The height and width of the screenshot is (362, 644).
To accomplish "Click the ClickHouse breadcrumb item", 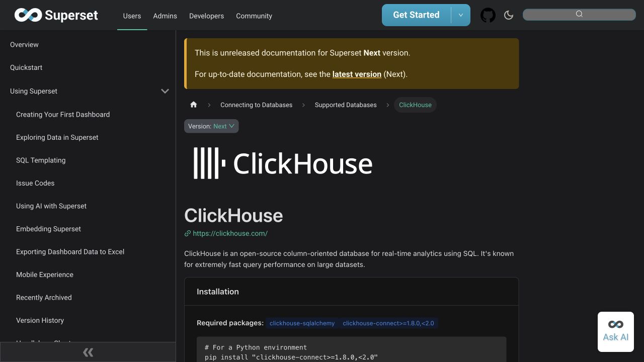I will pos(415,105).
